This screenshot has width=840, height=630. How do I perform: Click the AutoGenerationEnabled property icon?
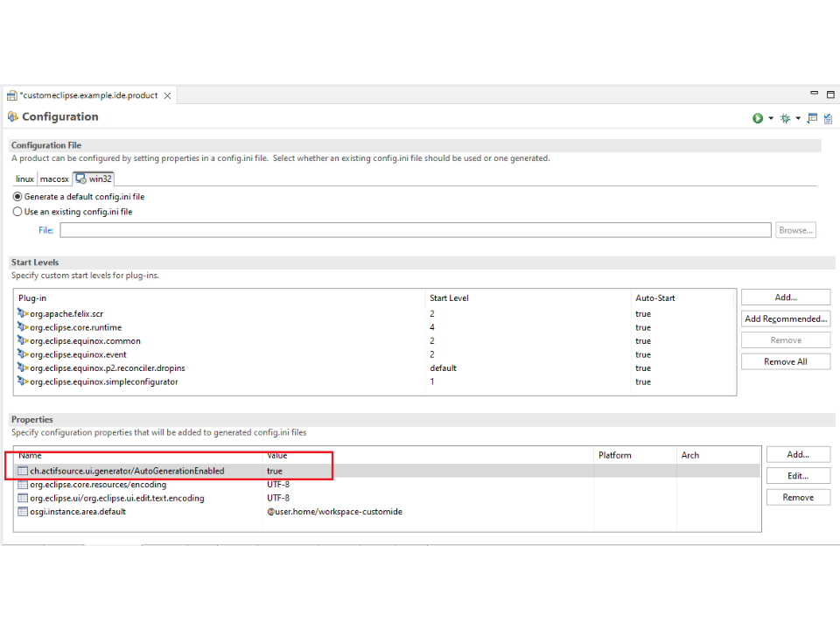pos(23,471)
